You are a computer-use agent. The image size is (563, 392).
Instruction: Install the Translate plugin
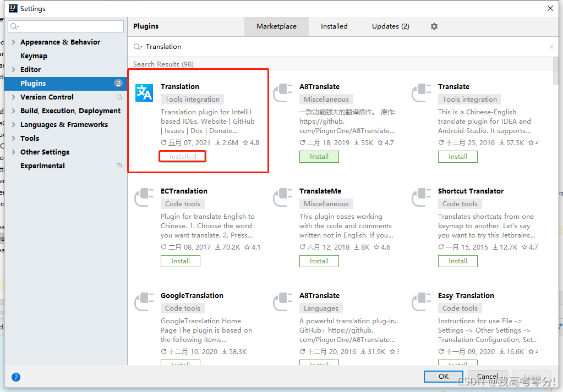coord(457,157)
